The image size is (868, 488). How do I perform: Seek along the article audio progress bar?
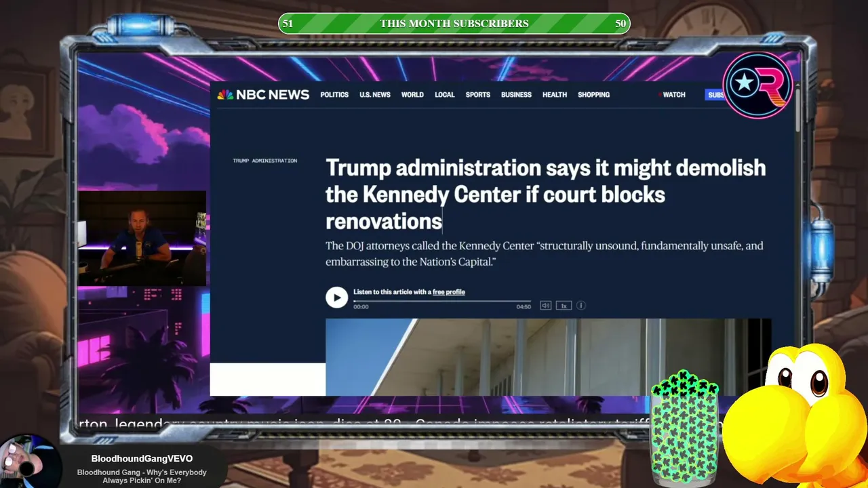point(442,301)
